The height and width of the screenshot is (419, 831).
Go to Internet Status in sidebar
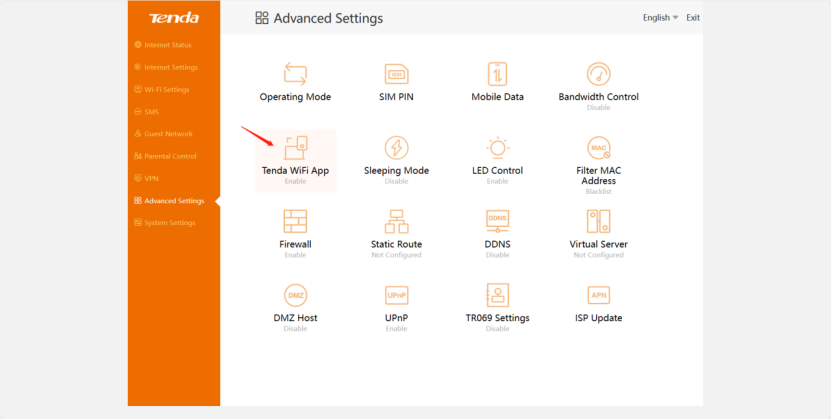[x=167, y=45]
